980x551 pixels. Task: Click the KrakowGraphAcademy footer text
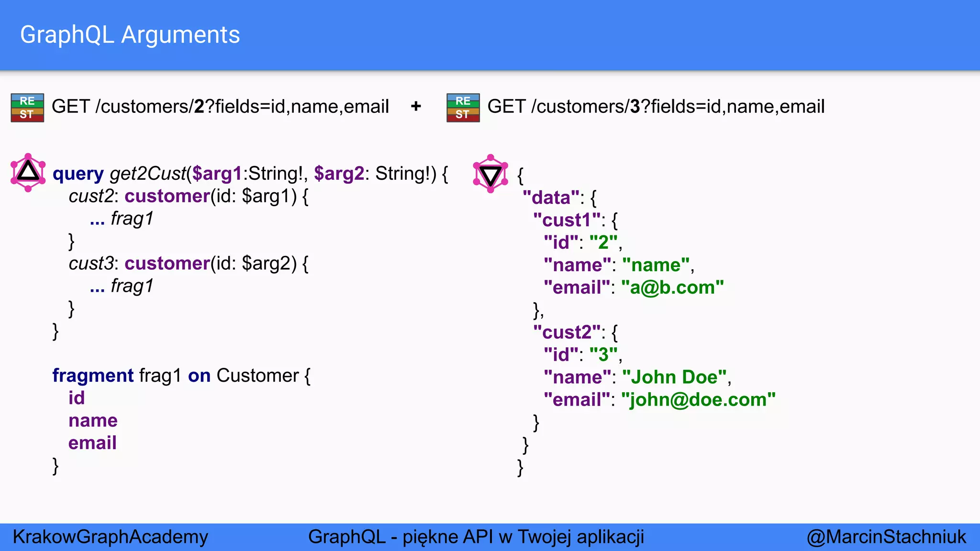(111, 537)
